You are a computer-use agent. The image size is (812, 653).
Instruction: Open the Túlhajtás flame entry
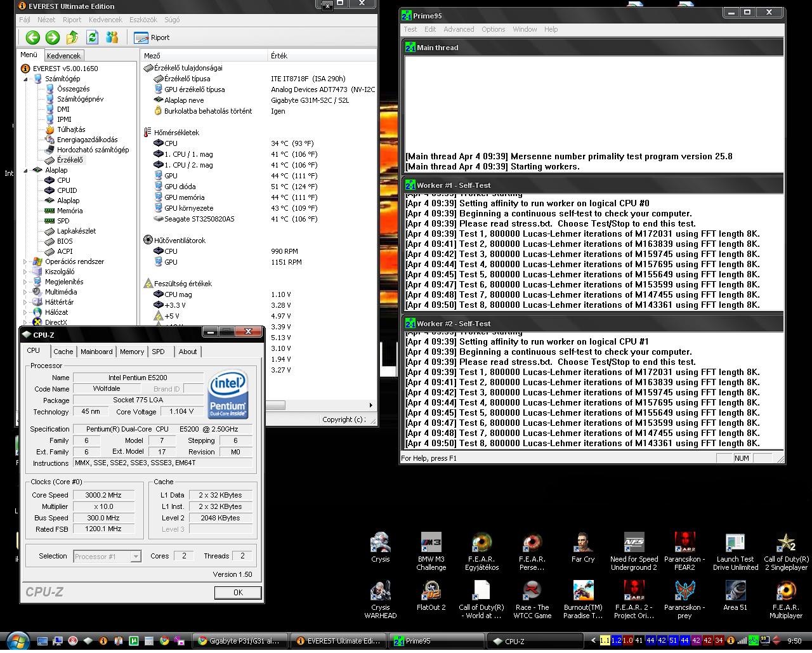[71, 129]
